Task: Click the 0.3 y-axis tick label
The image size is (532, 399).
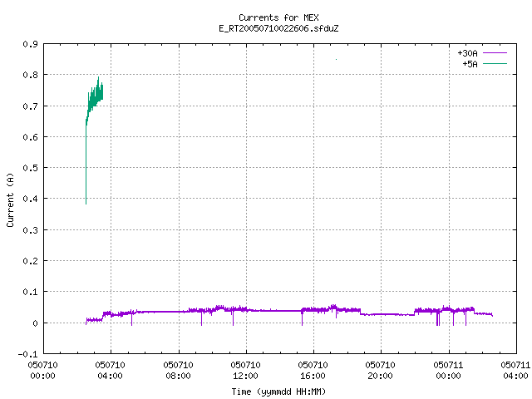Action: pyautogui.click(x=30, y=230)
